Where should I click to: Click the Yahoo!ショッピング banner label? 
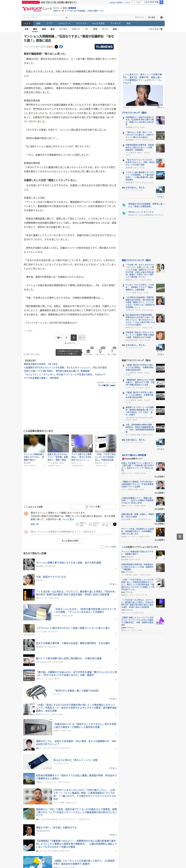31,2
